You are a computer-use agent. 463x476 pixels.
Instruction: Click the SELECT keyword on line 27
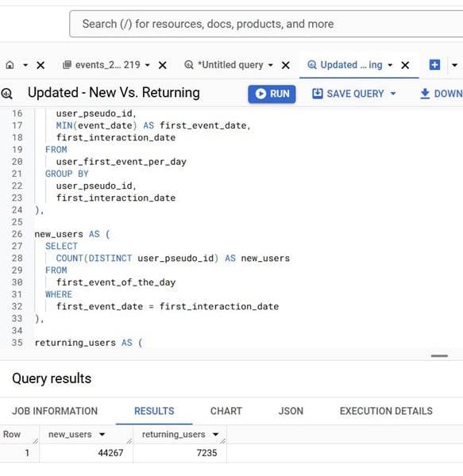(x=61, y=246)
